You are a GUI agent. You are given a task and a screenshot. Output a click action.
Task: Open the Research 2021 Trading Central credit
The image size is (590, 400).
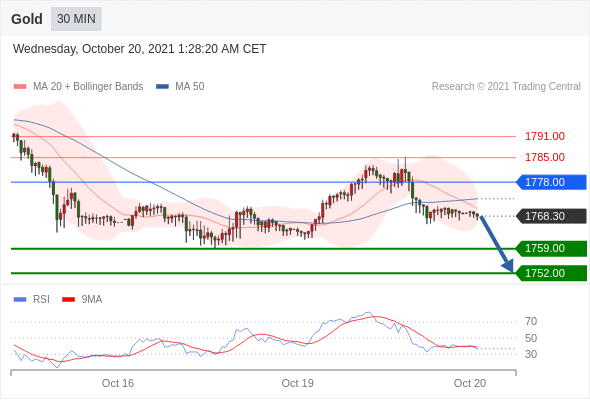click(x=506, y=87)
